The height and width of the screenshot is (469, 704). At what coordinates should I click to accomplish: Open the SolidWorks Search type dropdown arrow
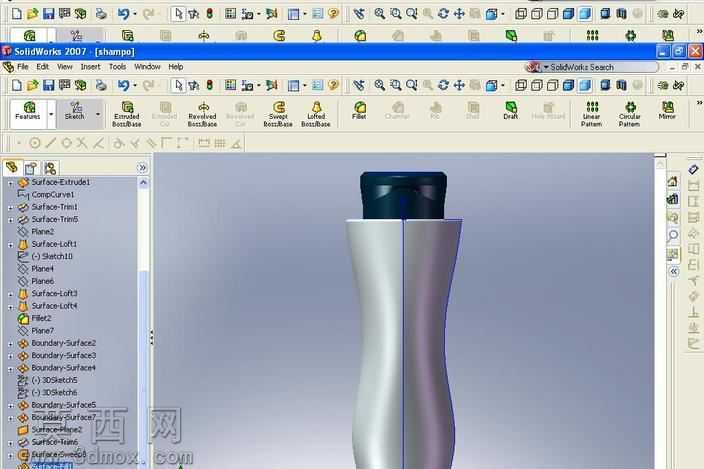click(x=546, y=67)
